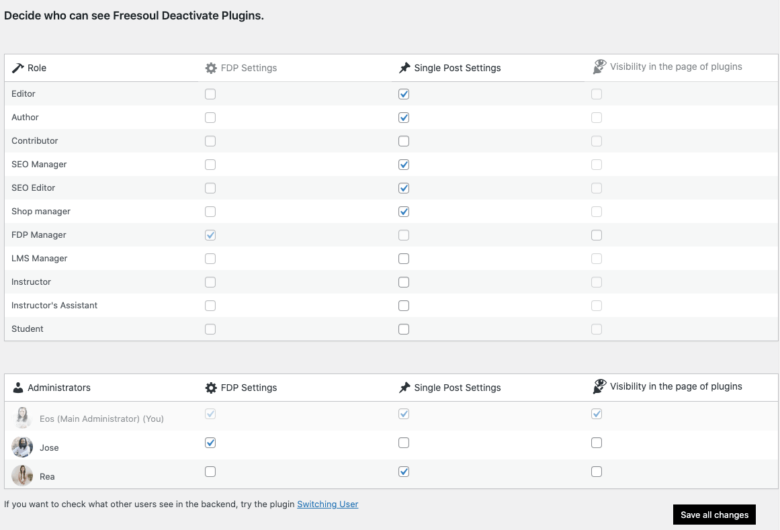Check Single Post Settings for Student
The width and height of the screenshot is (780, 530).
point(404,329)
